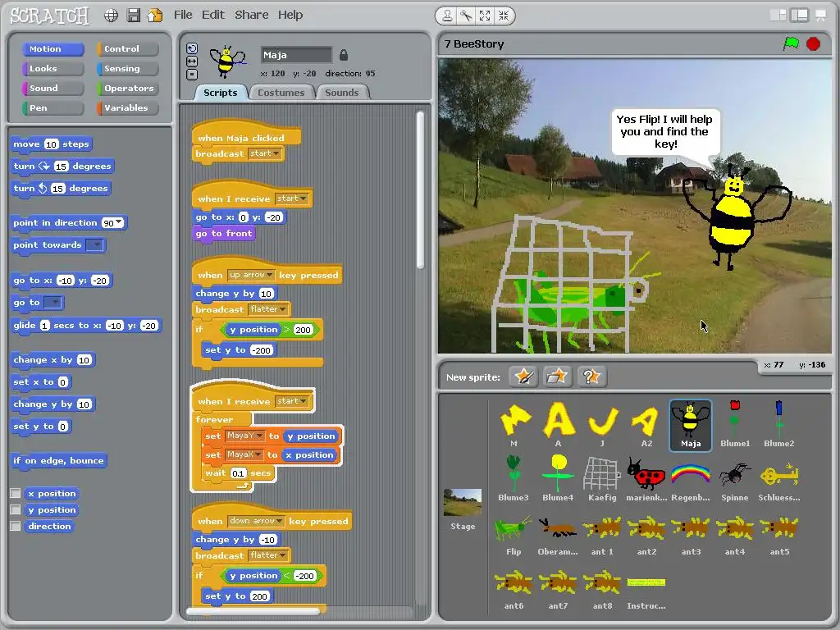Select the Blume1 red flower sprite
Image resolution: width=840 pixels, height=630 pixels.
(x=735, y=424)
